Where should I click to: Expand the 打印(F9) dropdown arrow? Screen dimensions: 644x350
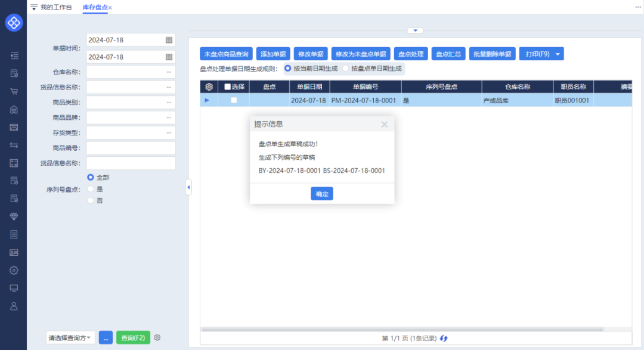point(558,54)
